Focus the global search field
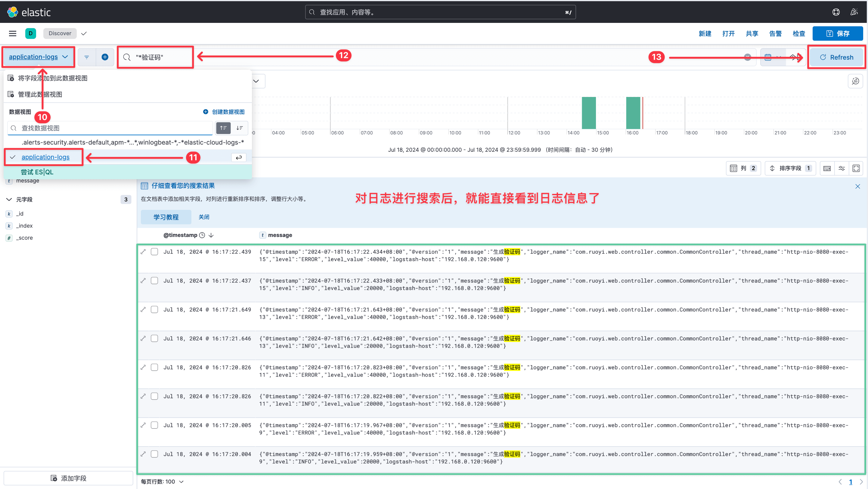This screenshot has height=489, width=868. coord(440,12)
